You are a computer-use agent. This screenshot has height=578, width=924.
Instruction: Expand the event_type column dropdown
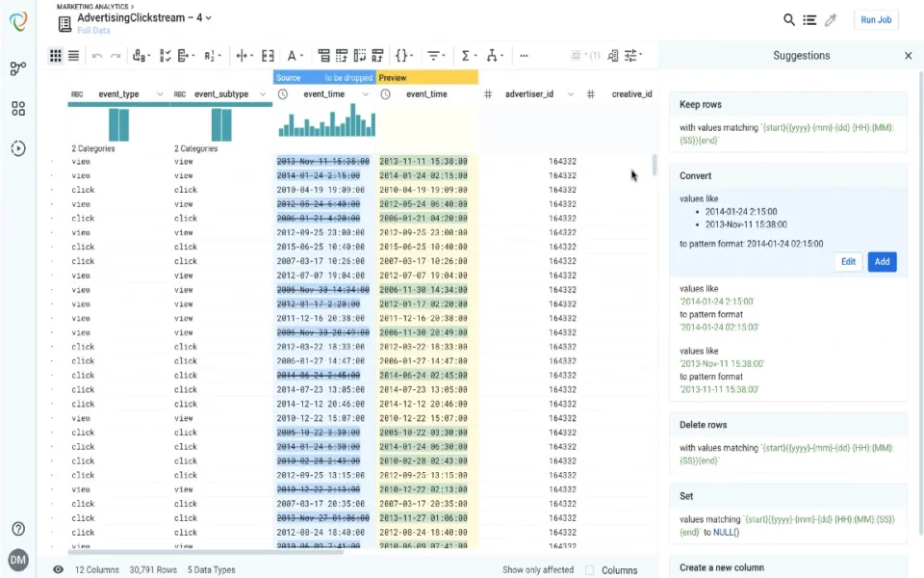pyautogui.click(x=160, y=94)
